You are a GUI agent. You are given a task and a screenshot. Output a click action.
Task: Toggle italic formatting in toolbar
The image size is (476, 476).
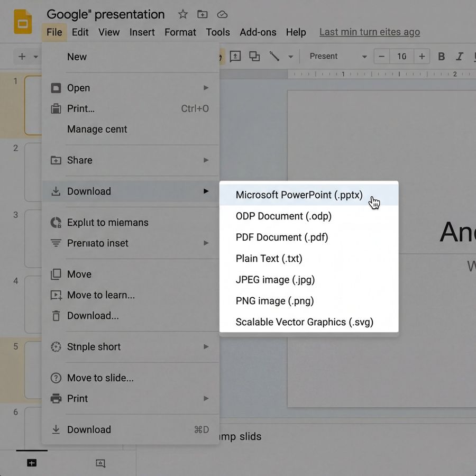460,57
